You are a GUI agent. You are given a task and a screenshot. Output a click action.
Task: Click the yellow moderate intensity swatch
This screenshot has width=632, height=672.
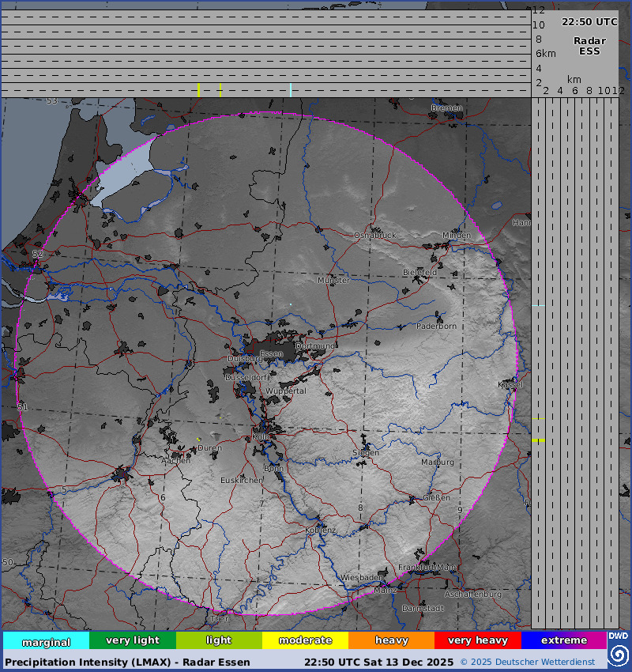coord(305,640)
